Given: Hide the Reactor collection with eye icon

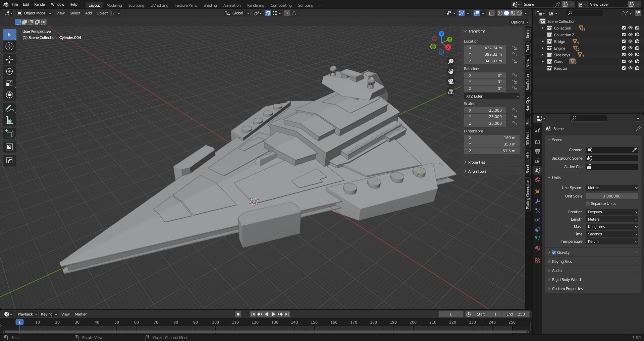Looking at the screenshot, I should [x=630, y=68].
